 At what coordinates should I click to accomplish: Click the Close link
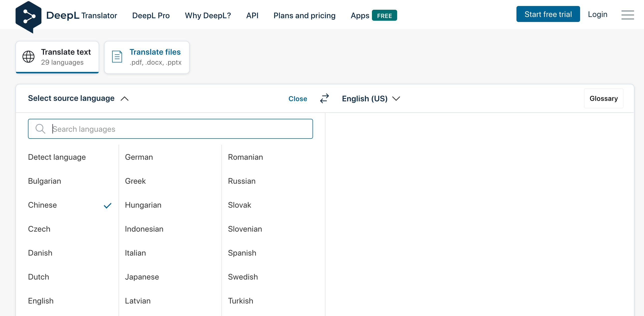click(298, 99)
